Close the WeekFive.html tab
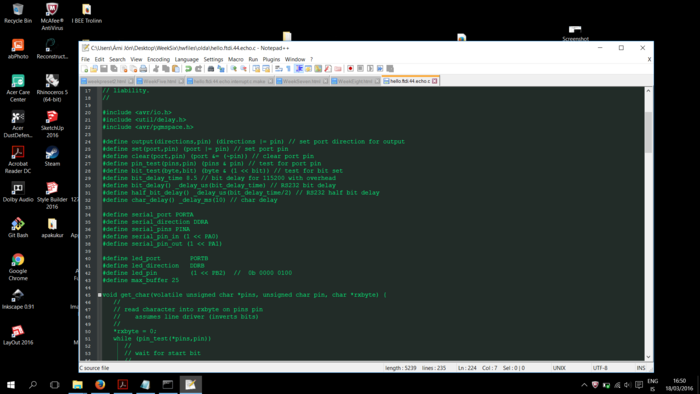Image resolution: width=700 pixels, height=394 pixels. (181, 81)
